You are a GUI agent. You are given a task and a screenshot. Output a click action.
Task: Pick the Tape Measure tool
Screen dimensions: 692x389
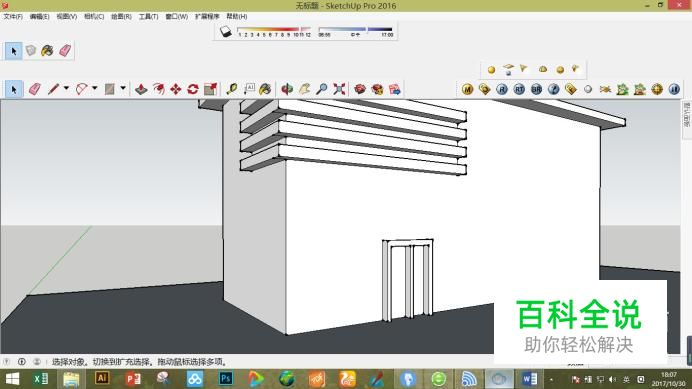[232, 89]
